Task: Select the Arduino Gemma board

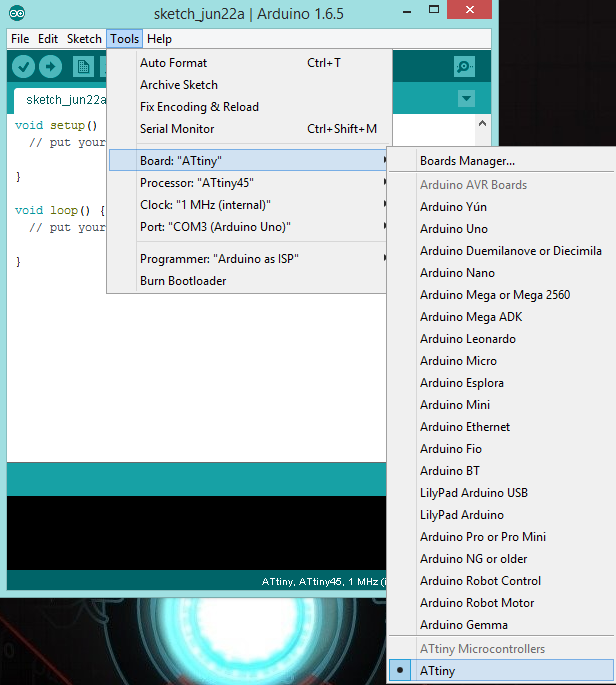Action: point(501,625)
